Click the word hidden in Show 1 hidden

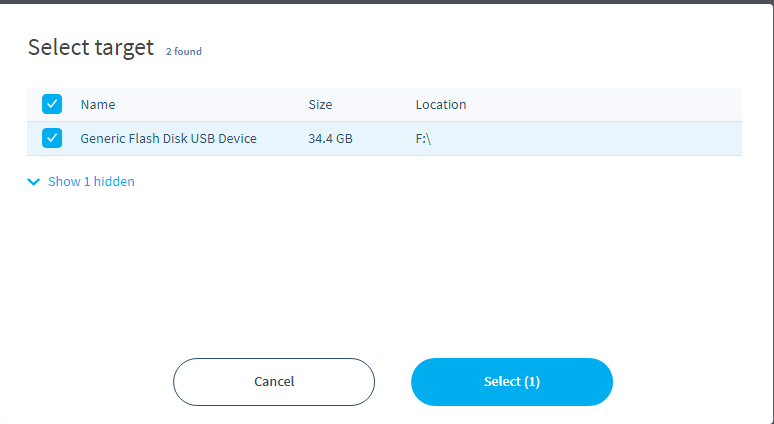(114, 182)
